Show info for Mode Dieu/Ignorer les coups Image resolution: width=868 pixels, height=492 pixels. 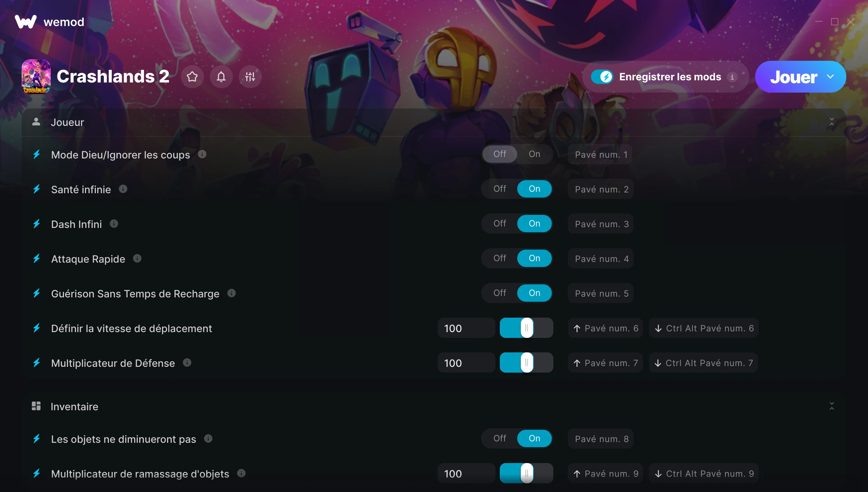tap(202, 154)
